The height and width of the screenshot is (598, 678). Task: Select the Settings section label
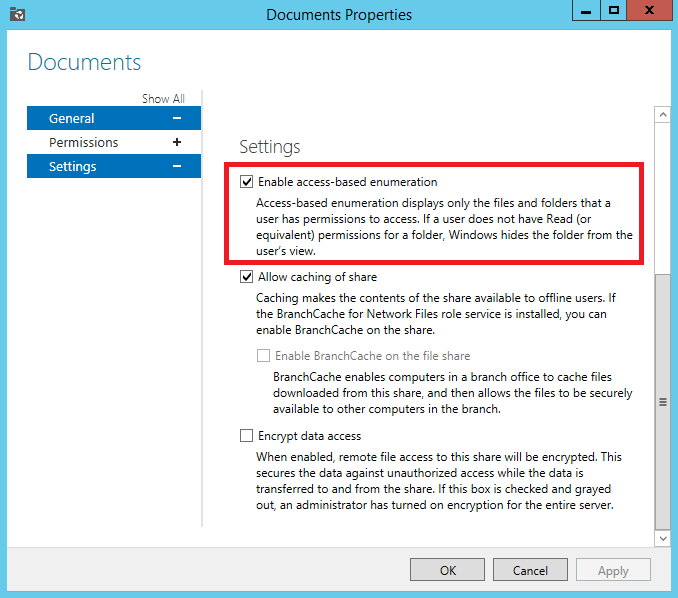[x=72, y=167]
